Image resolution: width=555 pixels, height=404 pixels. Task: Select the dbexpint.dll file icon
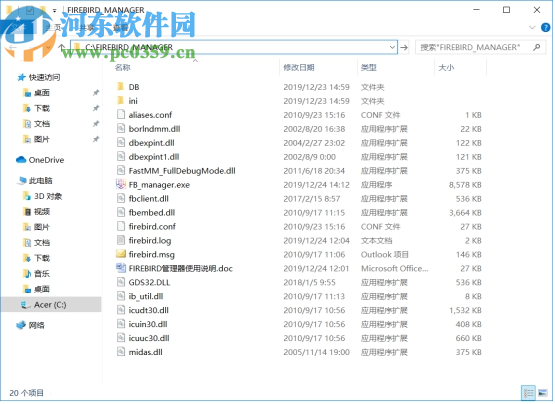pos(121,143)
